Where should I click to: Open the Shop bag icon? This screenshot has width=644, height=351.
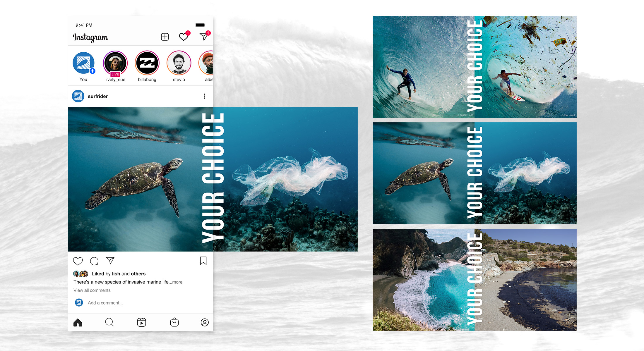(174, 322)
